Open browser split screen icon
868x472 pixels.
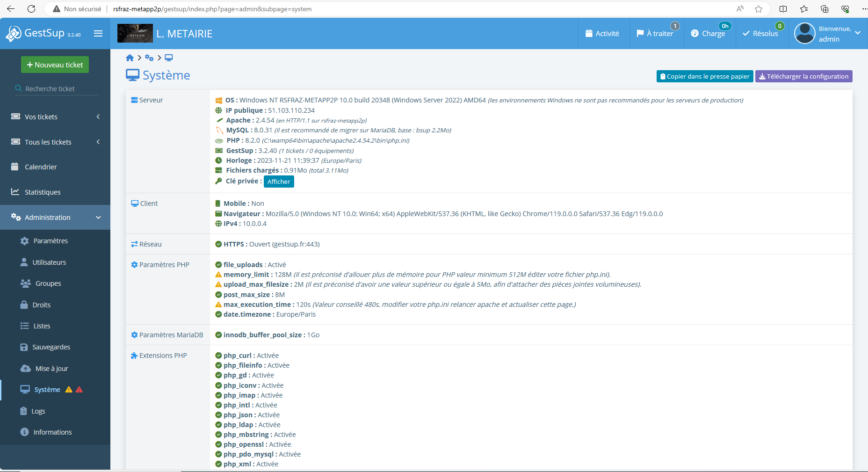pyautogui.click(x=783, y=9)
